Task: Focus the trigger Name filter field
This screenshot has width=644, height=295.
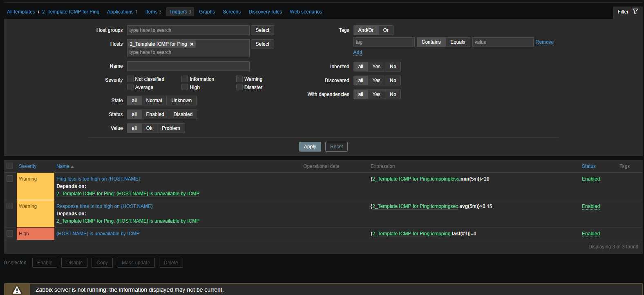Action: [x=188, y=66]
